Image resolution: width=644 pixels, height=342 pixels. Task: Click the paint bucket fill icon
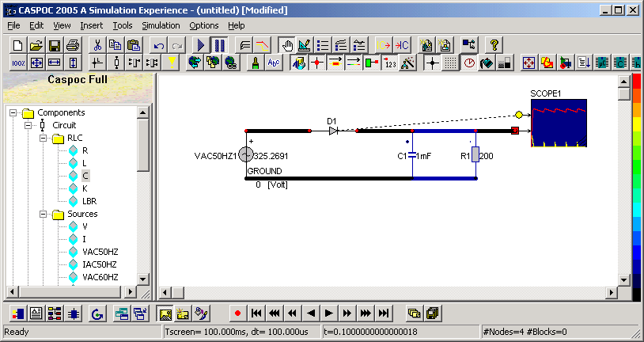pyautogui.click(x=487, y=63)
